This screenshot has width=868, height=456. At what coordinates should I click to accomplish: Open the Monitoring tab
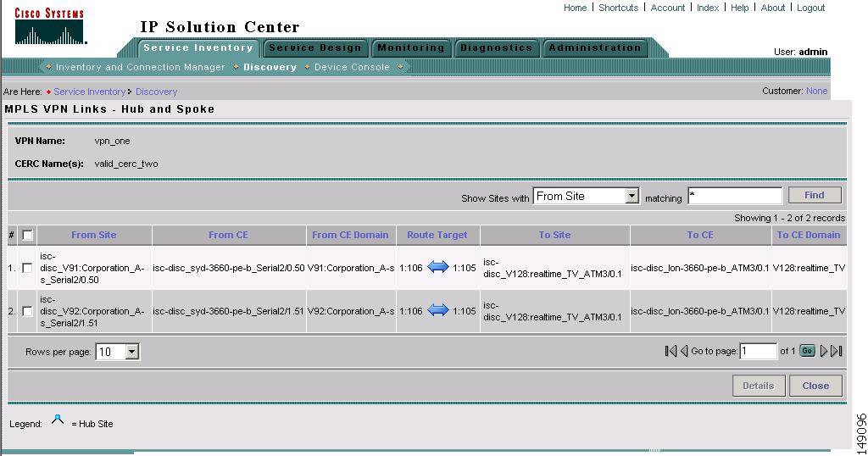coord(411,47)
